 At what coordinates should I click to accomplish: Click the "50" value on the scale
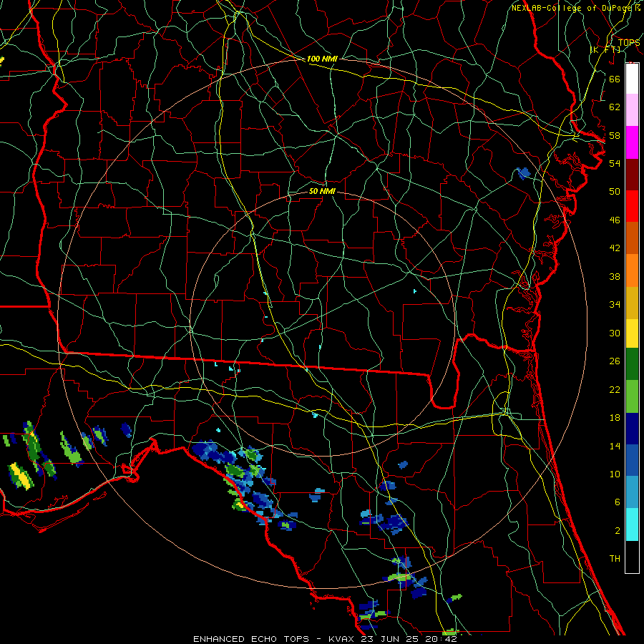tap(615, 191)
